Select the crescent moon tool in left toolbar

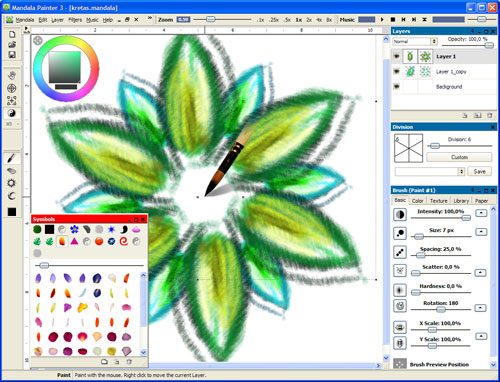click(x=12, y=196)
